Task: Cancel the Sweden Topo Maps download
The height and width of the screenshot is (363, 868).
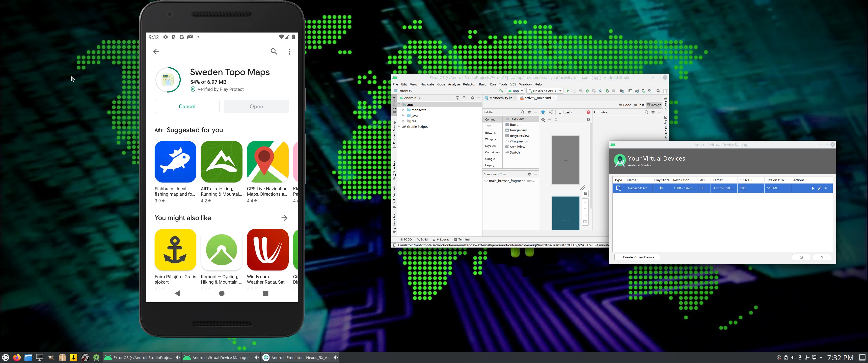Action: (187, 106)
